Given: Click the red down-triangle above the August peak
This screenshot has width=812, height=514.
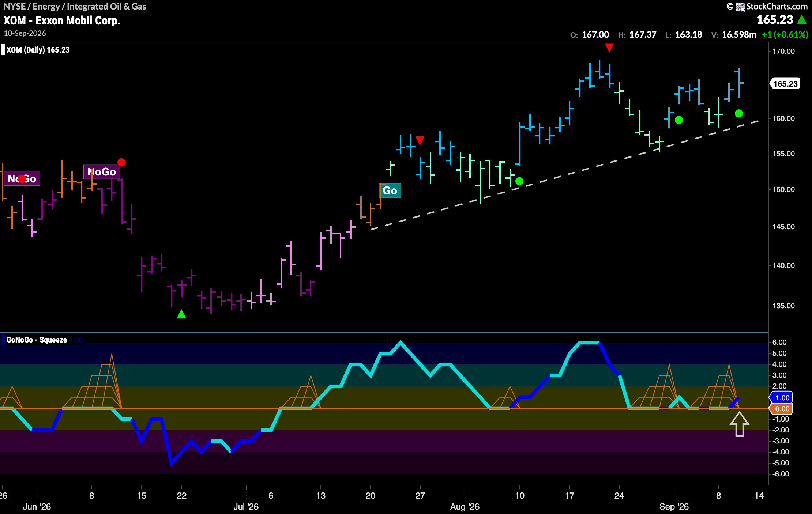Looking at the screenshot, I should (609, 48).
